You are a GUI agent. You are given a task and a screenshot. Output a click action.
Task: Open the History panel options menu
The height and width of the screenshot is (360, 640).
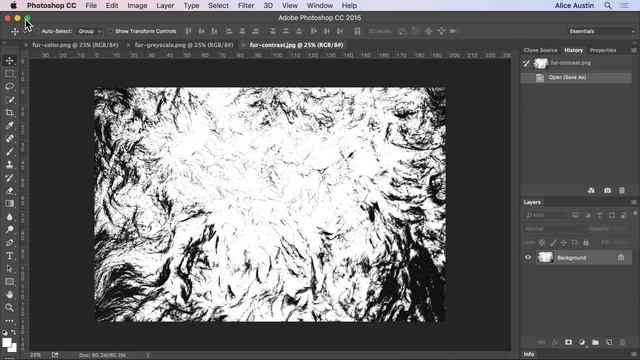pos(634,50)
